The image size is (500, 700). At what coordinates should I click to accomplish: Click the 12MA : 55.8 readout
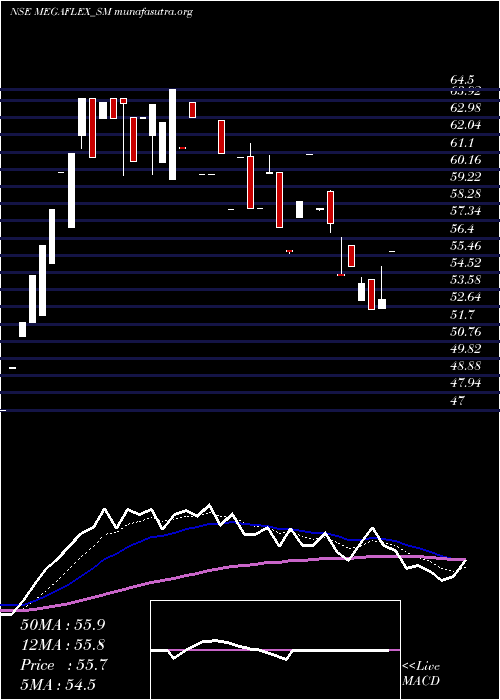tap(65, 645)
